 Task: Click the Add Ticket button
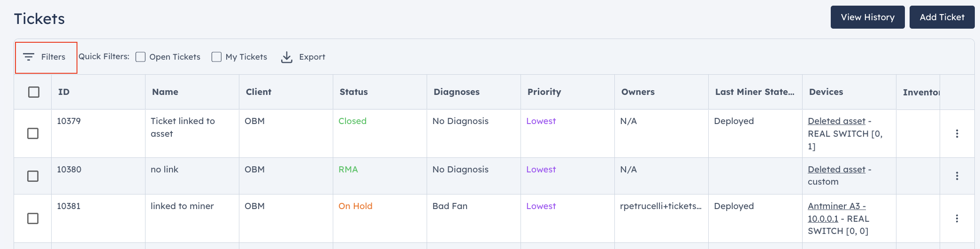pyautogui.click(x=942, y=17)
